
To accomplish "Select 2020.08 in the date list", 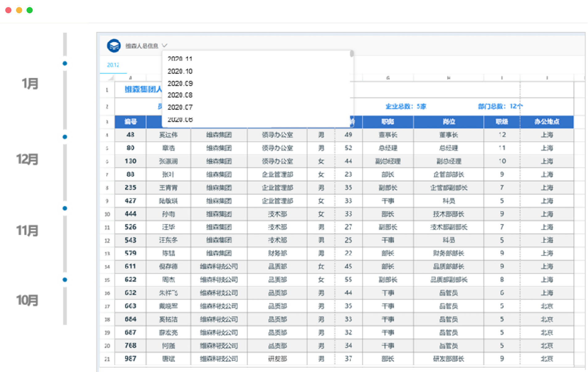I will [180, 95].
